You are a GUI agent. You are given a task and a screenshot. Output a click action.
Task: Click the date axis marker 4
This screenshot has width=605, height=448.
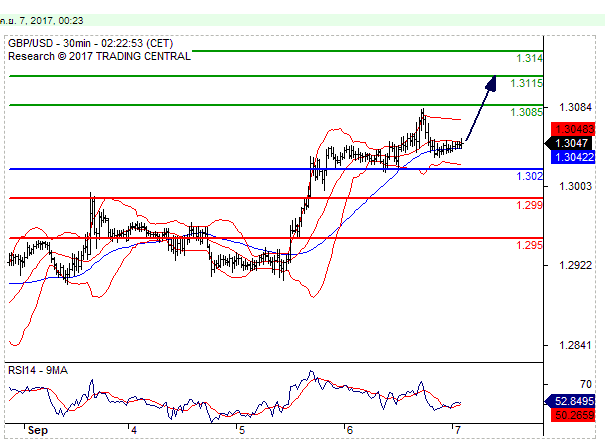[x=134, y=431]
